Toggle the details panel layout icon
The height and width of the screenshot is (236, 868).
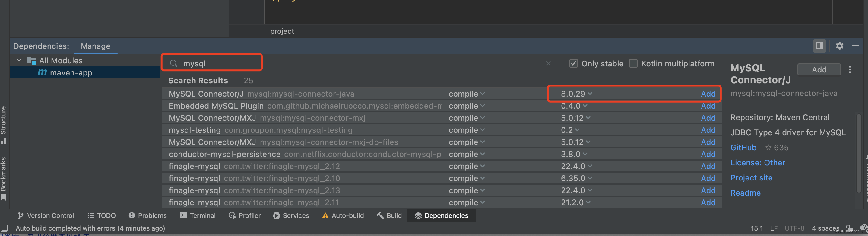click(x=819, y=46)
